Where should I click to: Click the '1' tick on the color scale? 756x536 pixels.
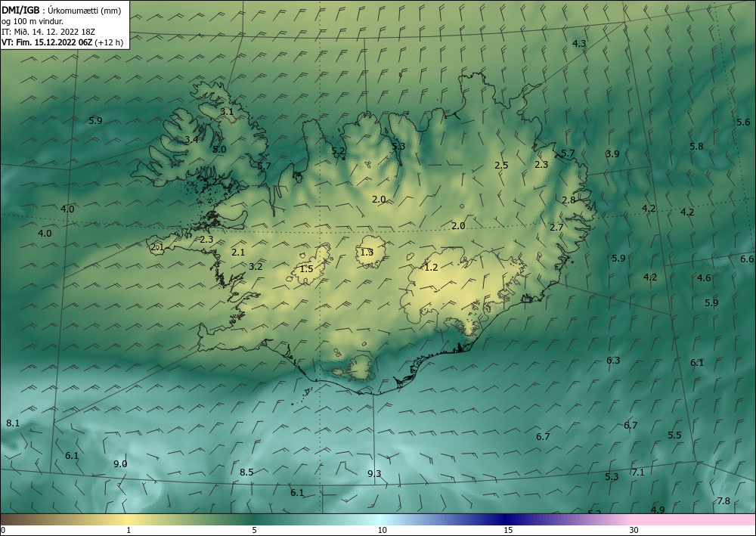129,530
